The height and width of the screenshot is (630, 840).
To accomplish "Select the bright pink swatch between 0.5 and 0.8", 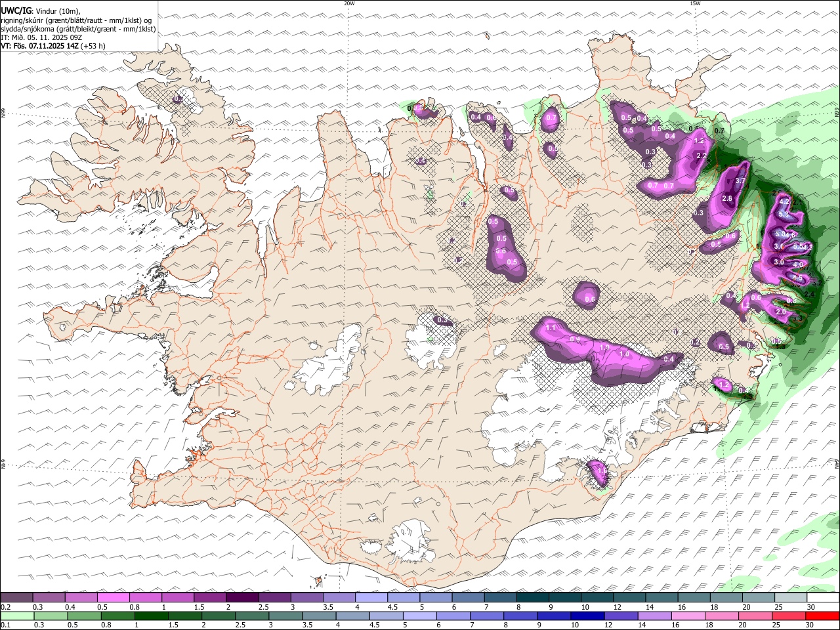I will 113,598.
